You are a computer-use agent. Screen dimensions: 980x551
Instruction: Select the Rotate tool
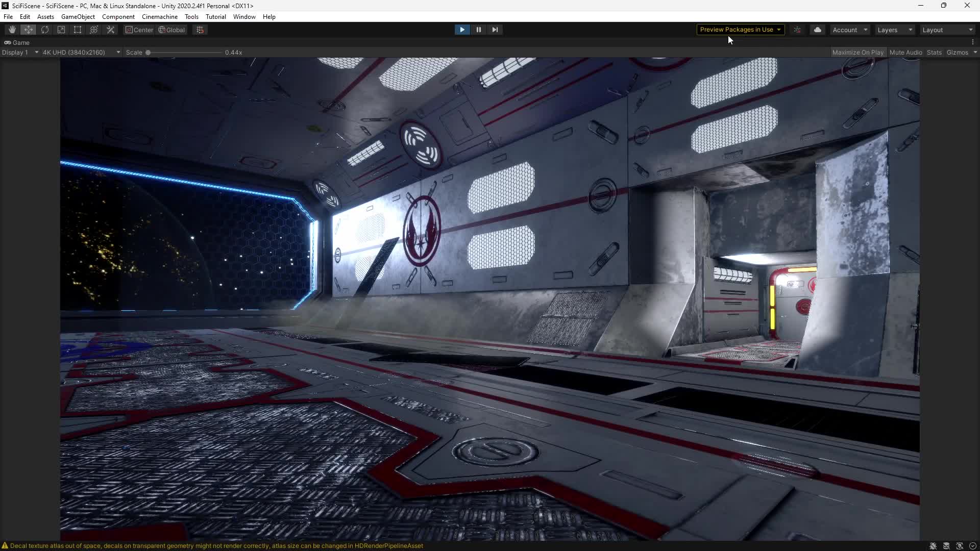point(45,30)
